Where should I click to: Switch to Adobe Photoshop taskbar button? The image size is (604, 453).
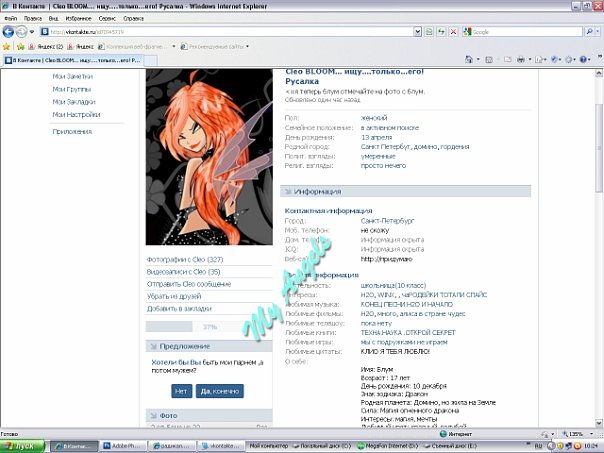(x=124, y=446)
